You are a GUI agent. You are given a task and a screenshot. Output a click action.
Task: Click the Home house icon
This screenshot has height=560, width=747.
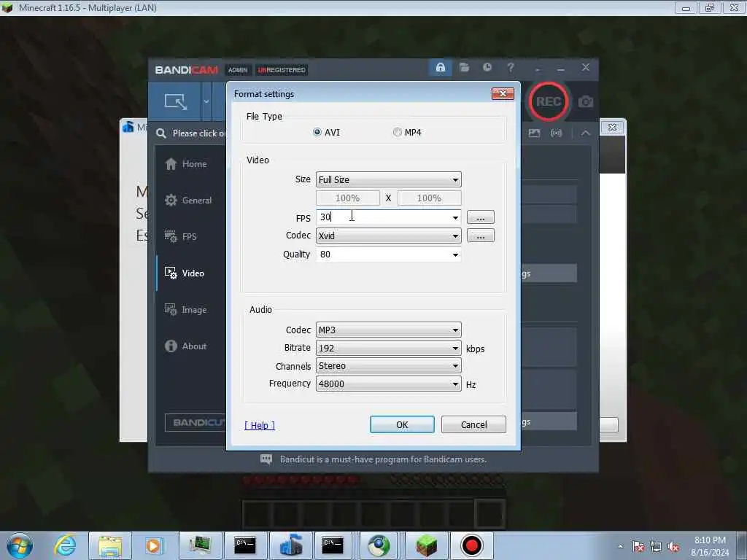(171, 164)
